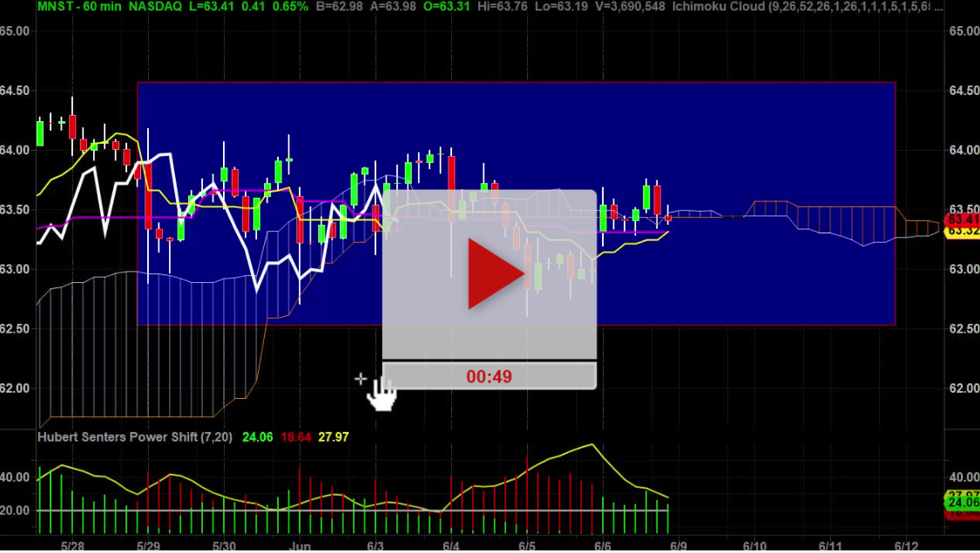Click the Jun label on the date axis
Viewport: 980px width, 553px height.
click(x=300, y=544)
